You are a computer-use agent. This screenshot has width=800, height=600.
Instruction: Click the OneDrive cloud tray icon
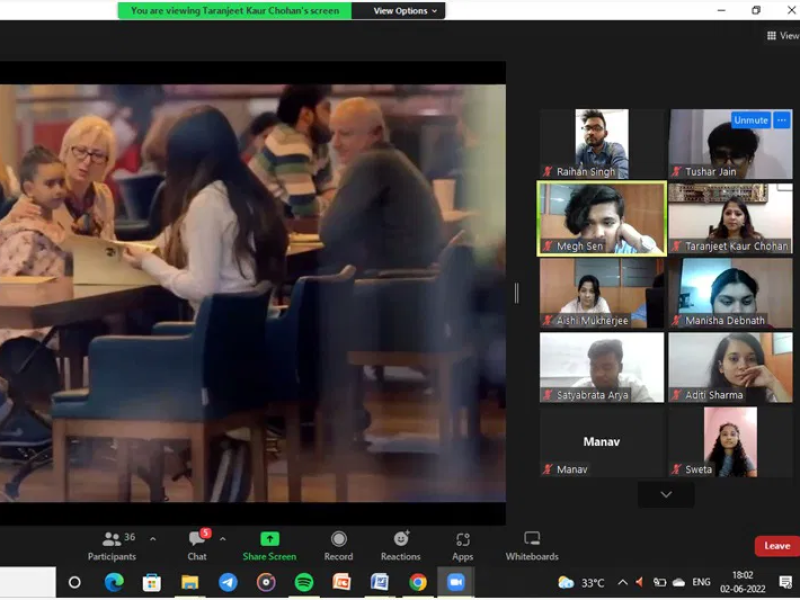click(679, 582)
